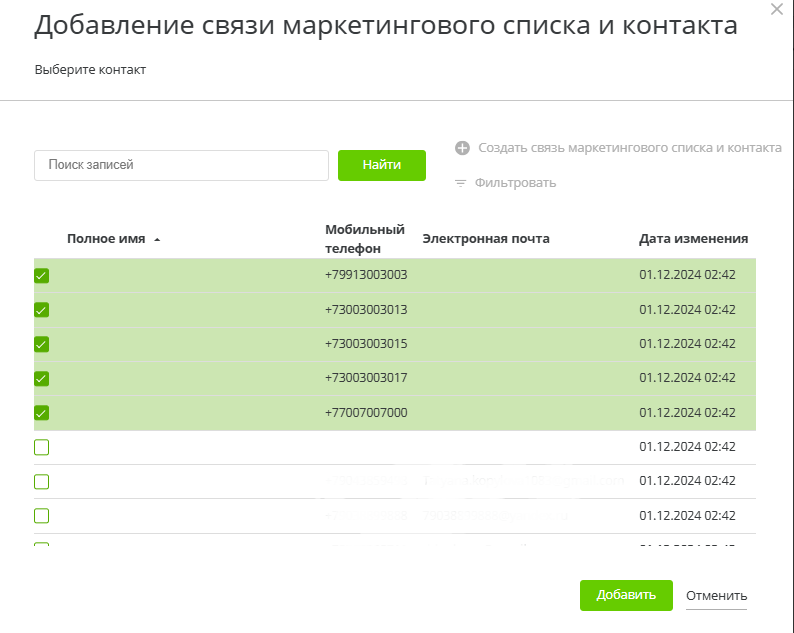This screenshot has height=633, width=794.
Task: Click the sort arrow beside Полное имя
Action: (x=157, y=240)
